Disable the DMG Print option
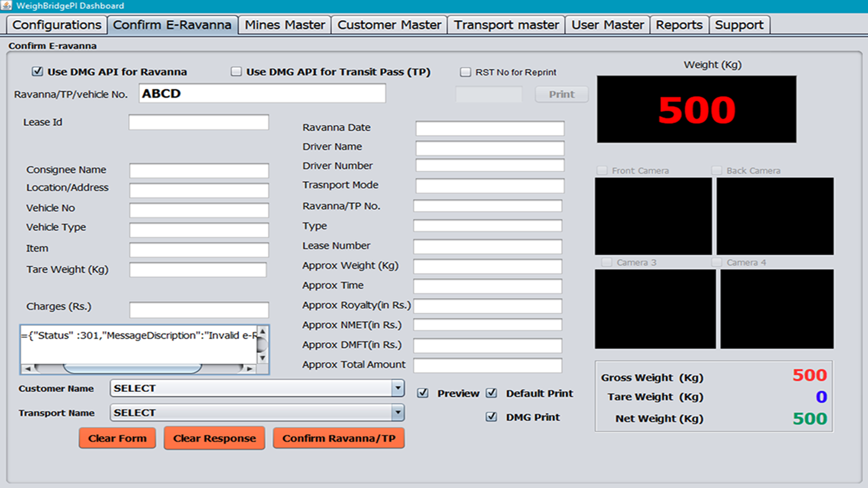Screen dimensions: 868x488 492,417
